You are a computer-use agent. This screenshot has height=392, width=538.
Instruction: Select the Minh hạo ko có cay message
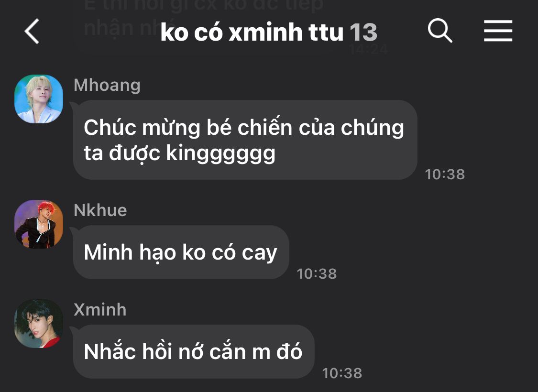coord(181,252)
